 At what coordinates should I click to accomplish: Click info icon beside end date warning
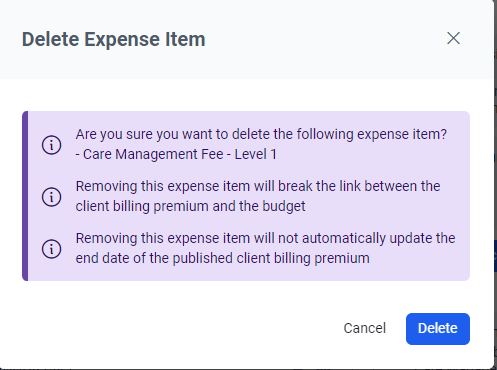click(x=52, y=249)
